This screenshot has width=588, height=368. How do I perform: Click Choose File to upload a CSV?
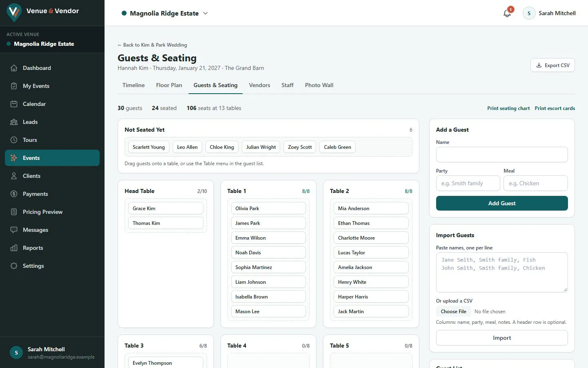pos(453,312)
